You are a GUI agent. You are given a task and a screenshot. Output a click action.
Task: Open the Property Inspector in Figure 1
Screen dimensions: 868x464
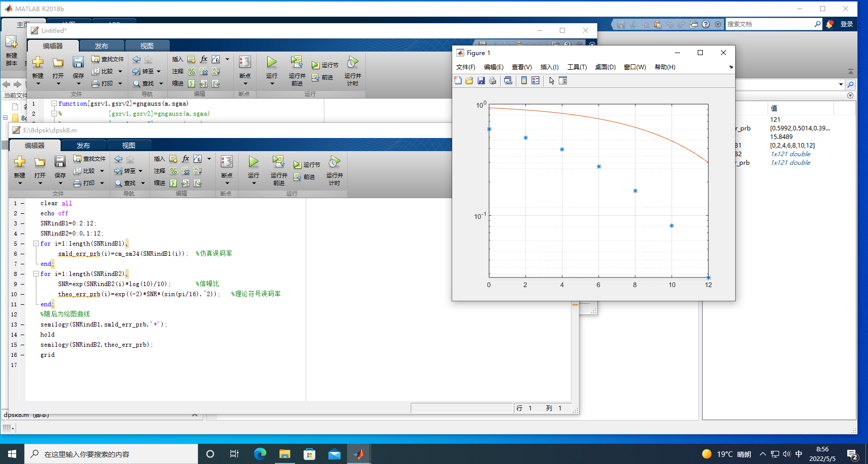[x=563, y=80]
